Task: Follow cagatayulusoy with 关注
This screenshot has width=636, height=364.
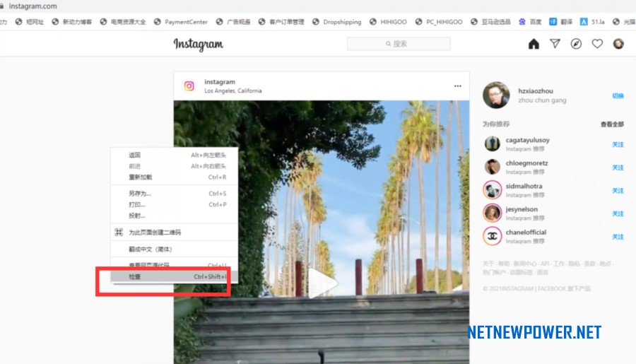Action: pos(618,144)
